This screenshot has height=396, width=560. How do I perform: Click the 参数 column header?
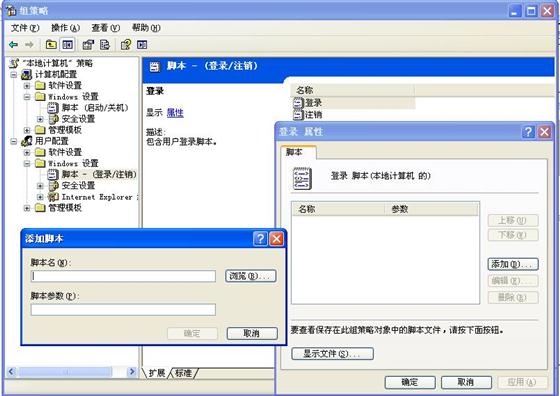[x=431, y=209]
